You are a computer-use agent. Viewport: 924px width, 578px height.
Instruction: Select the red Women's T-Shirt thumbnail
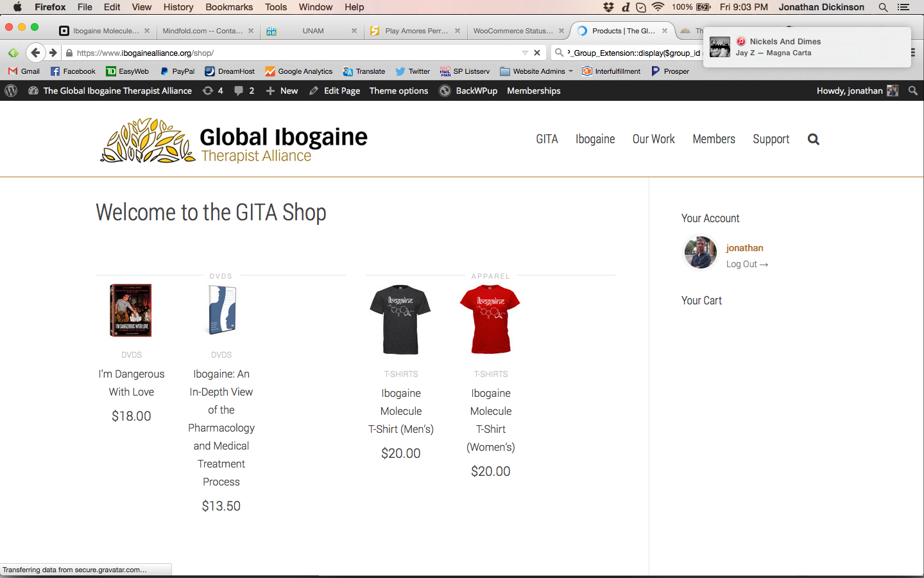490,319
